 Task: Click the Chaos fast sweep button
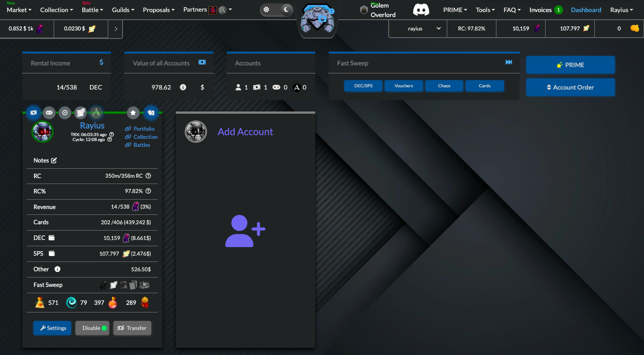click(444, 86)
